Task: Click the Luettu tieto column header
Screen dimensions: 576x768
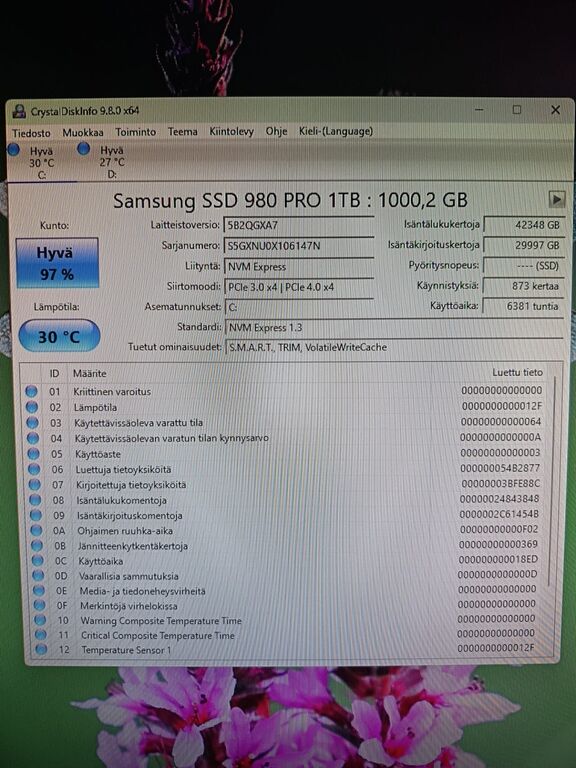Action: (517, 373)
